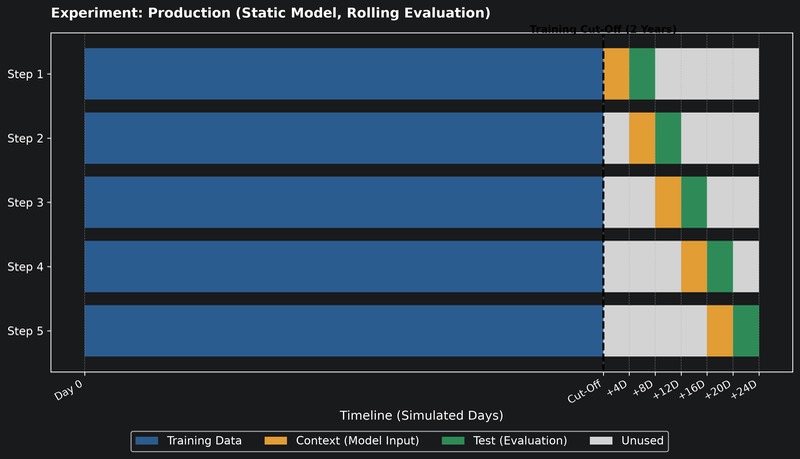Click the '+4D' x-axis tick label

tap(617, 389)
